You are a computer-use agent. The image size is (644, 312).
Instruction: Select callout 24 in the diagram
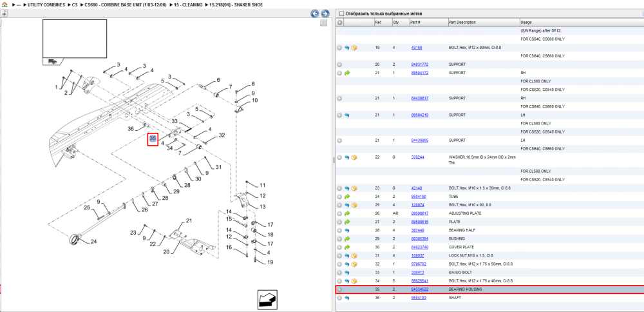(x=93, y=241)
